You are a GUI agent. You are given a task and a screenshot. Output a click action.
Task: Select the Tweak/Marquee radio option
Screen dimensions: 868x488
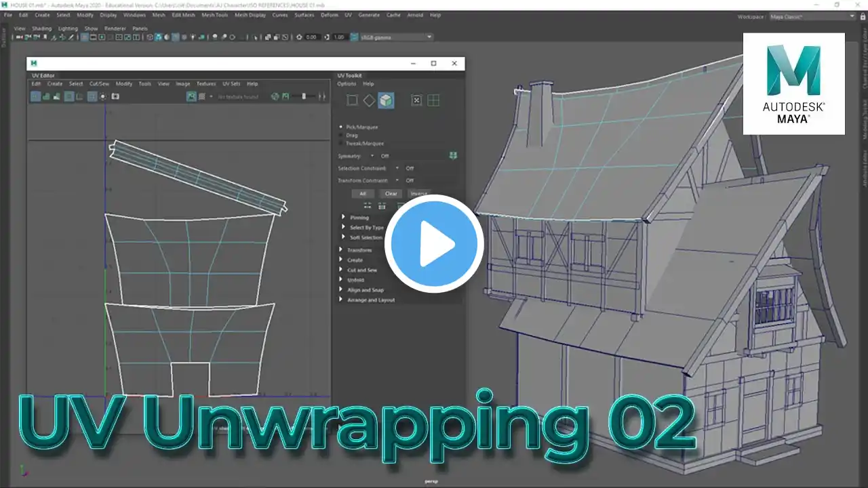click(x=361, y=143)
